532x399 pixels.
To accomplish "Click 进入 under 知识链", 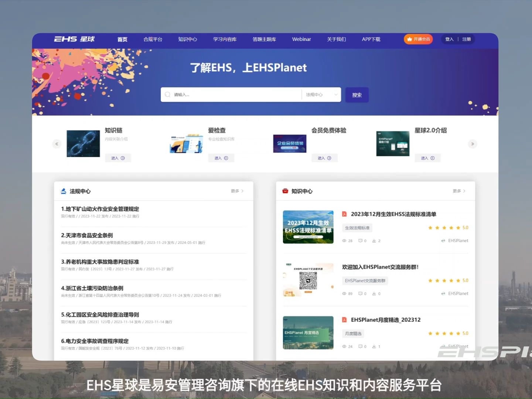I will point(118,158).
